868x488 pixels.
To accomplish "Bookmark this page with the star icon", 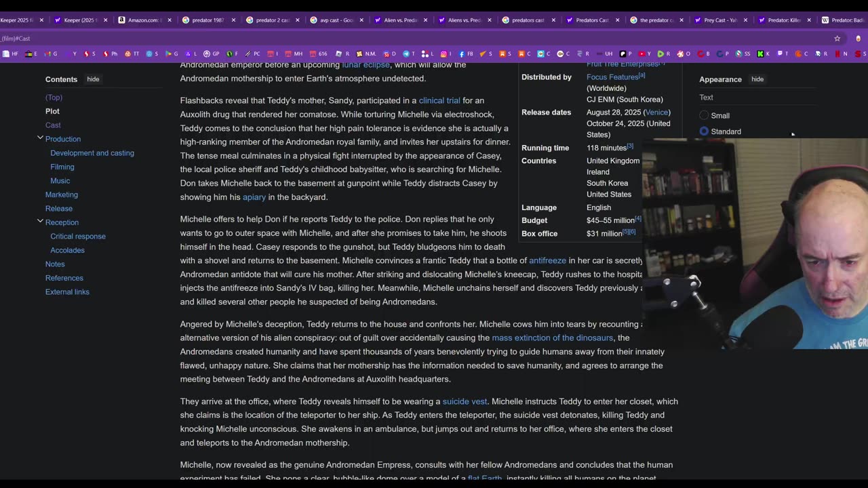I will (837, 39).
